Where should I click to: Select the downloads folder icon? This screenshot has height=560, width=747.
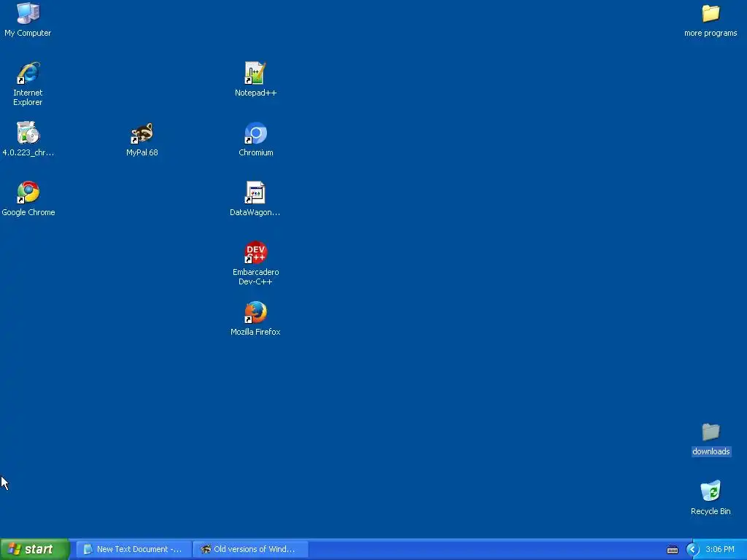click(x=711, y=432)
